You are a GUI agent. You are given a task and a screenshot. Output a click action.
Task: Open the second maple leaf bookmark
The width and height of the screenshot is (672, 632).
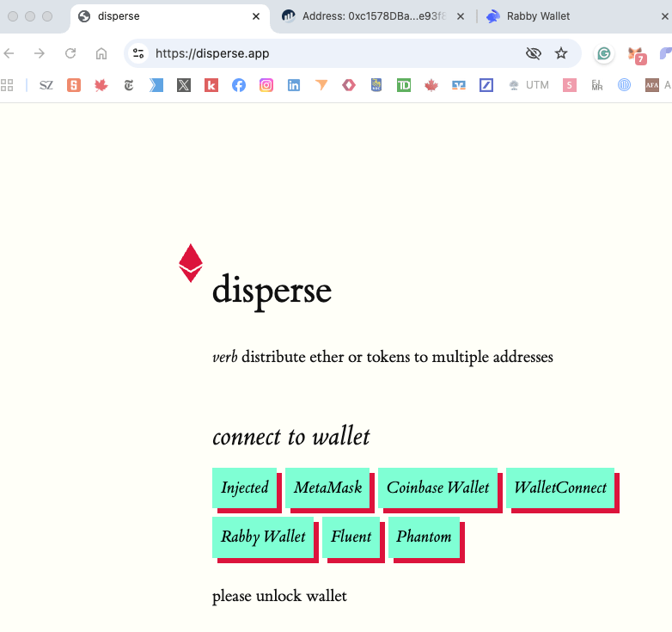431,85
